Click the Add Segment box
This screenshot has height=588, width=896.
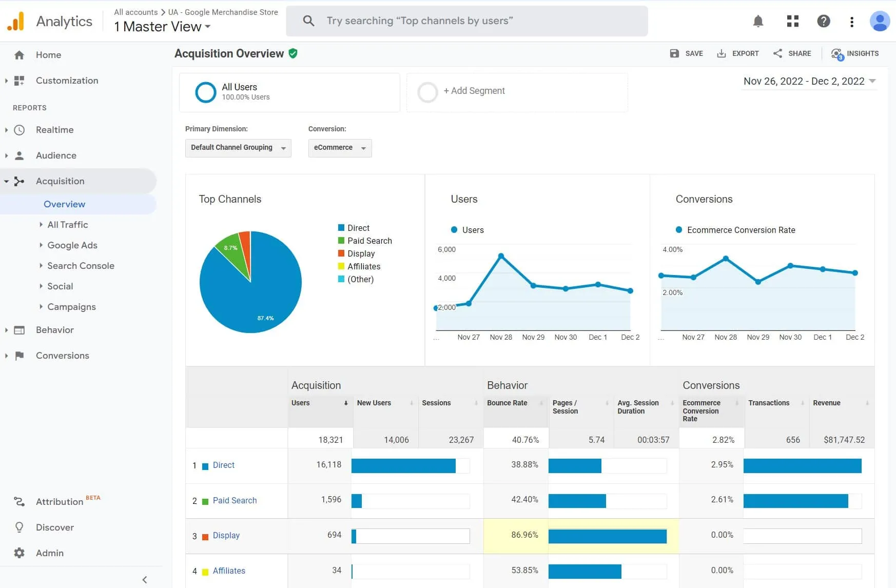[517, 92]
